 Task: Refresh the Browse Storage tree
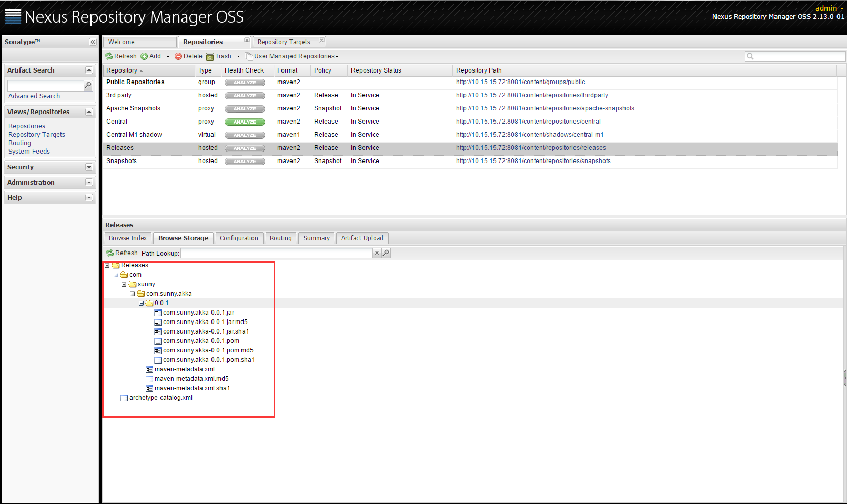pyautogui.click(x=122, y=253)
